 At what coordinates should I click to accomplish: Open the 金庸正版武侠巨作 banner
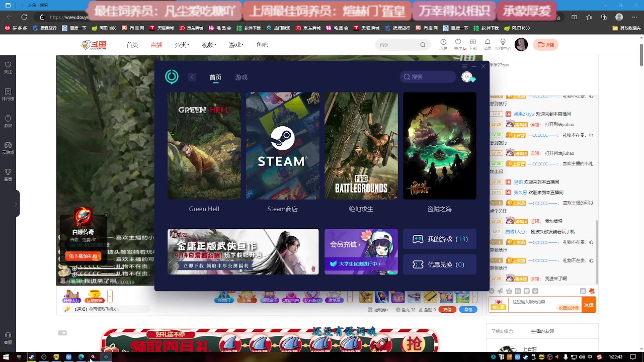[x=243, y=251]
